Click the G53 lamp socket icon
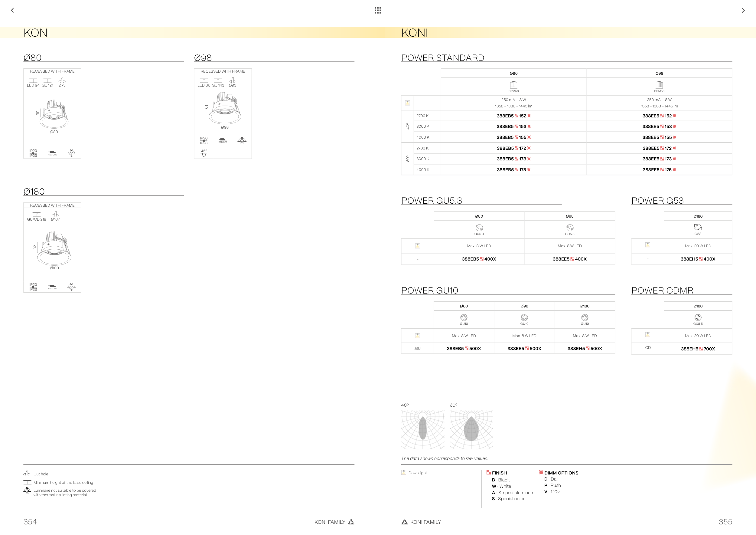This screenshot has width=756, height=535. tap(698, 227)
